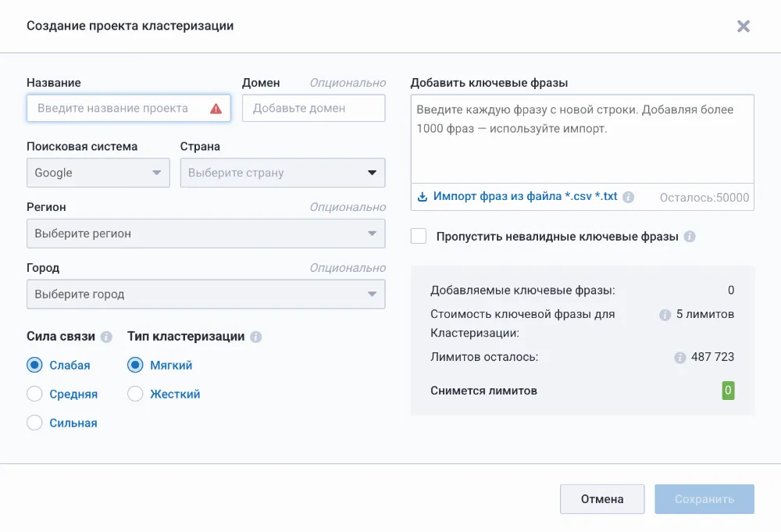The image size is (781, 532).
Task: Select Слабая link strength radio
Action: (34, 365)
